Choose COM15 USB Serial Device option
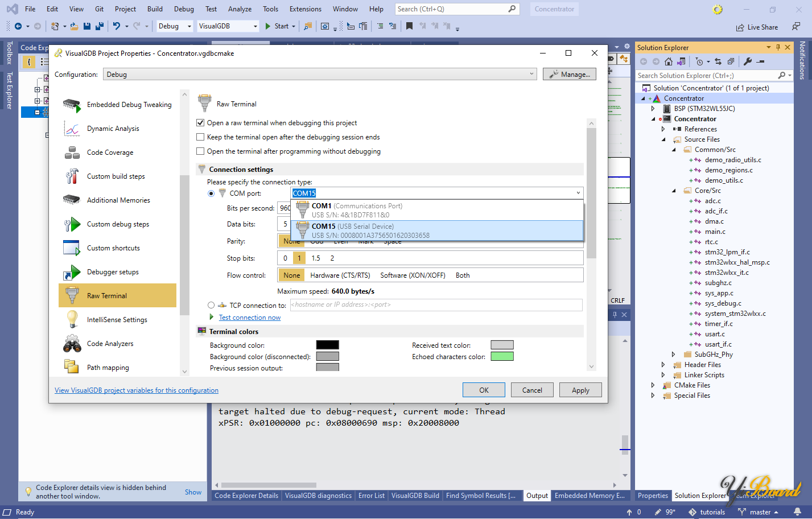Image resolution: width=812 pixels, height=519 pixels. (437, 230)
